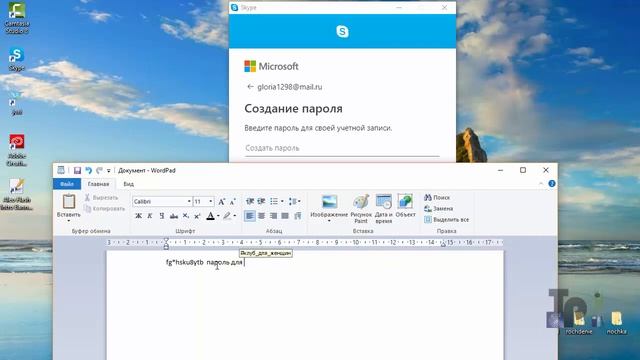Toggle superscript formatting
The height and width of the screenshot is (360, 640).
197,216
